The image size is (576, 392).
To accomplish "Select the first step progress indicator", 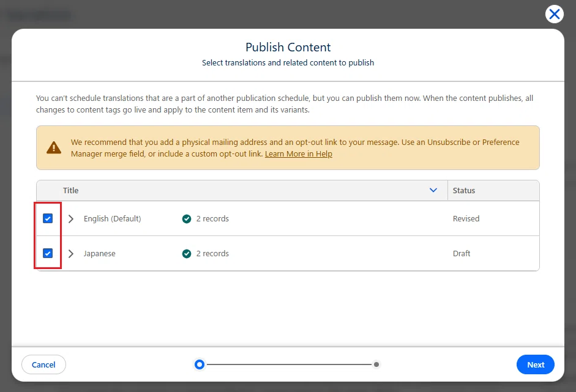I will click(x=200, y=364).
